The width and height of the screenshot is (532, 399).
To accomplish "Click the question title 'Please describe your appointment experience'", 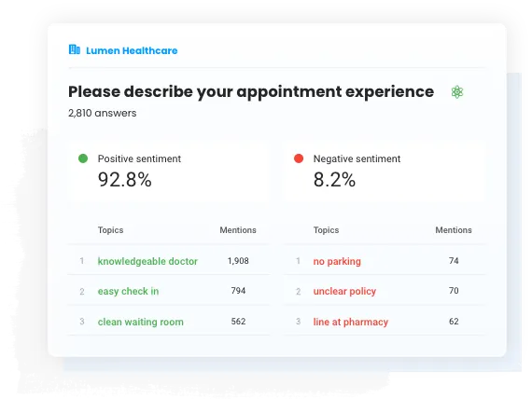I will (251, 92).
